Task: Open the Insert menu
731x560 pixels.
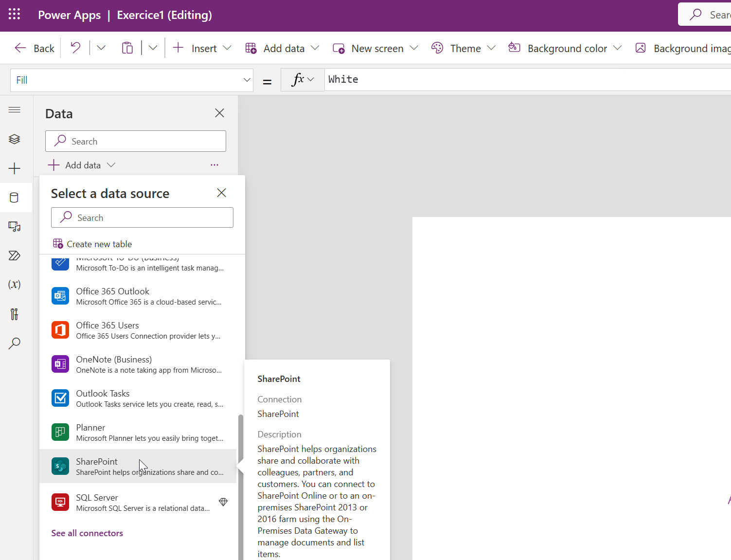Action: [x=202, y=48]
